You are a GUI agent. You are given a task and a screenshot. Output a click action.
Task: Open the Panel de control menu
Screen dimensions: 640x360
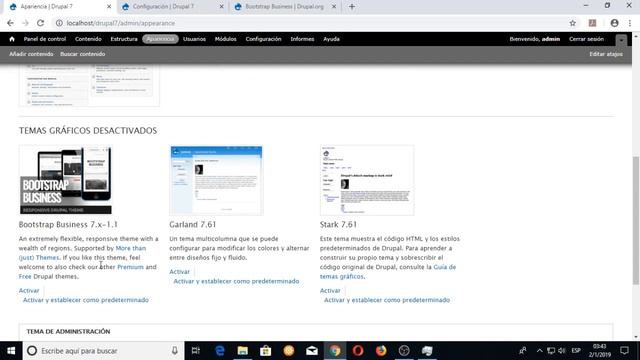[x=44, y=39]
